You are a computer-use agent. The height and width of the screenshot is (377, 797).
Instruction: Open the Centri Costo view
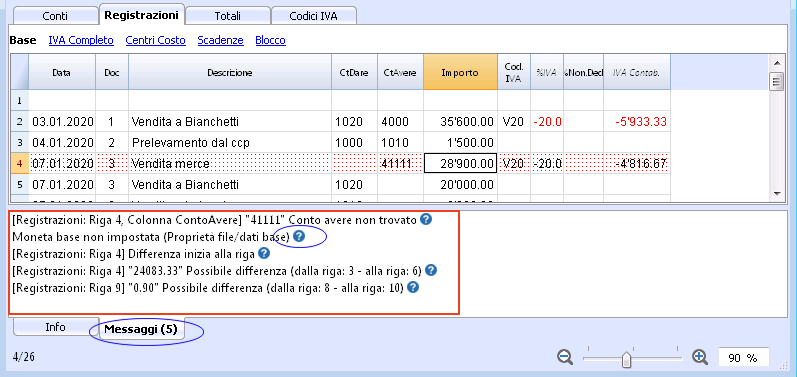[x=156, y=40]
